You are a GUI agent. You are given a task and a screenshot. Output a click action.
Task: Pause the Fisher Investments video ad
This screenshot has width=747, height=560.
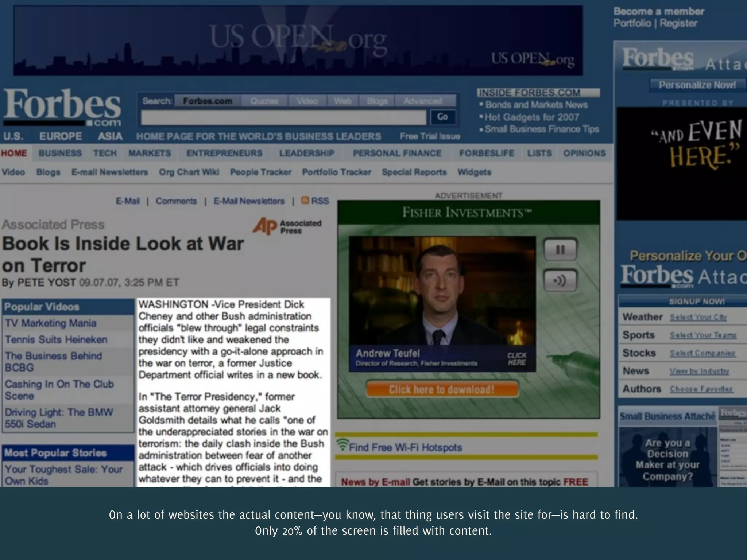pos(560,250)
